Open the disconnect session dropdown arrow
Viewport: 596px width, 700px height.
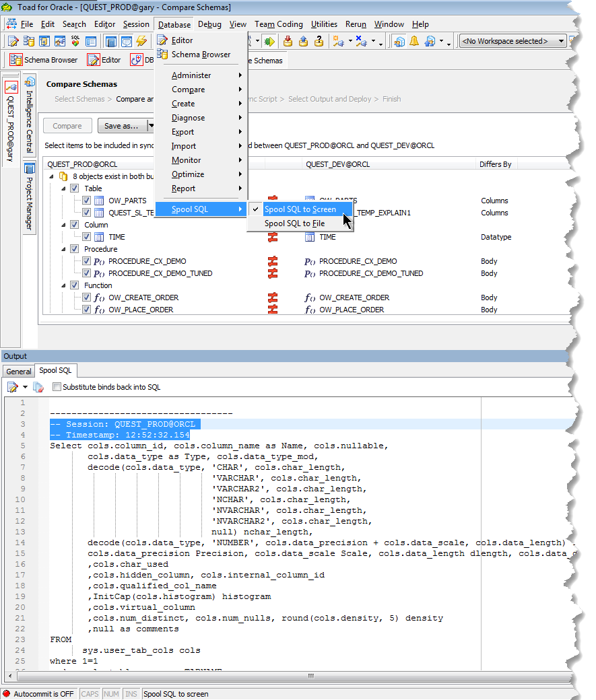[x=373, y=40]
